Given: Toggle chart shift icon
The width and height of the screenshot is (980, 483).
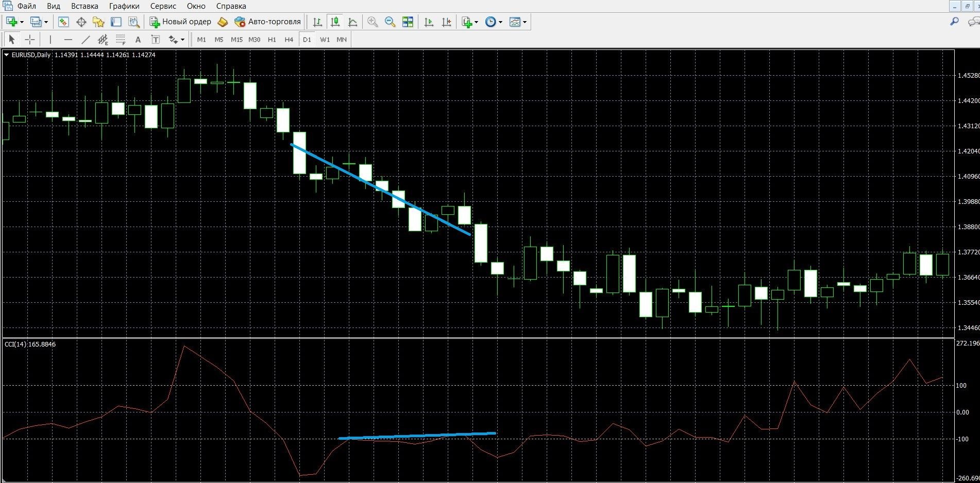Looking at the screenshot, I should [x=447, y=22].
